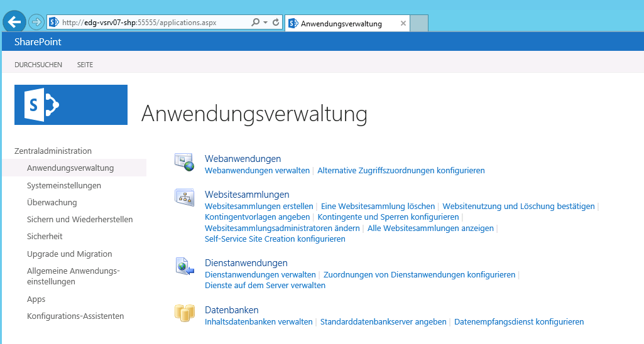
Task: Open Webanwendungen verwalten
Action: [x=257, y=170]
